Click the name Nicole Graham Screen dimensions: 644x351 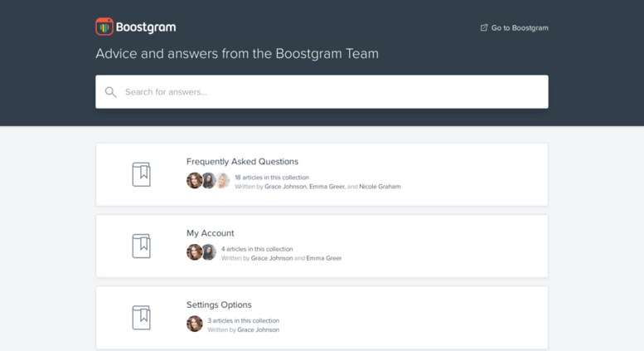pos(380,187)
